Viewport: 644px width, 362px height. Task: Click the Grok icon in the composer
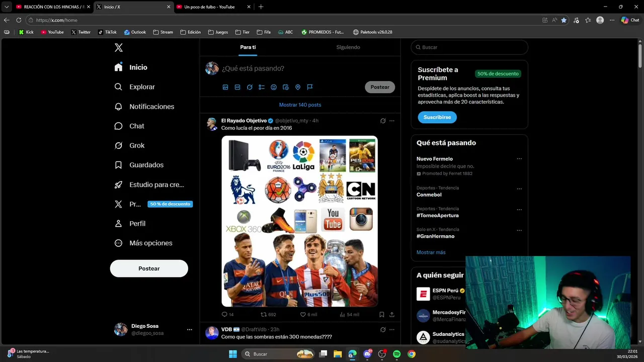tap(250, 87)
